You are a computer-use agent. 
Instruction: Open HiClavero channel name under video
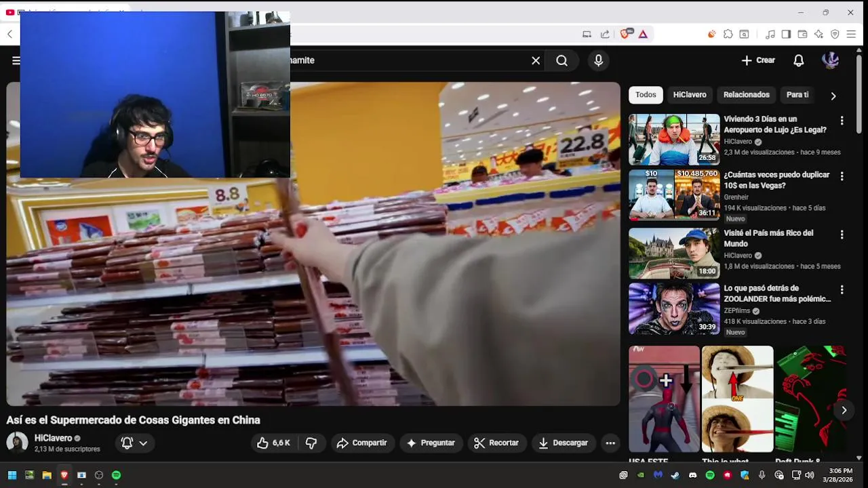tap(53, 439)
